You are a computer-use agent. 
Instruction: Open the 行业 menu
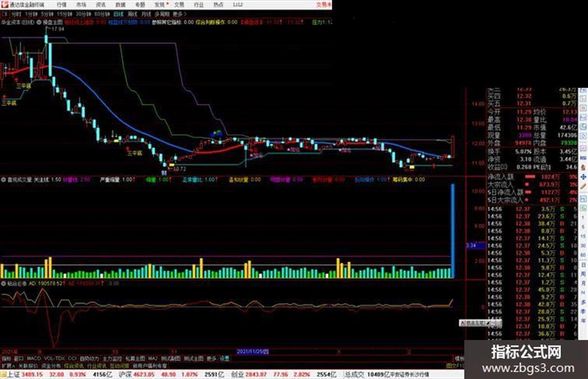point(198,5)
